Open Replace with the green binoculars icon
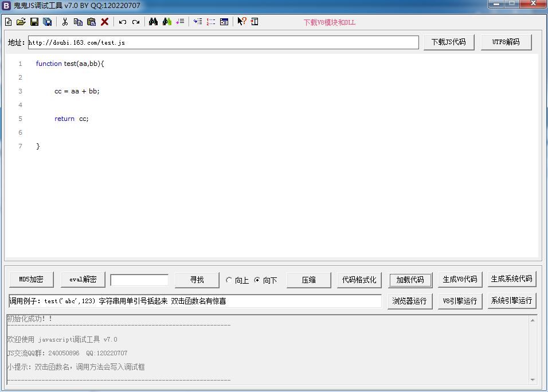 pos(167,22)
